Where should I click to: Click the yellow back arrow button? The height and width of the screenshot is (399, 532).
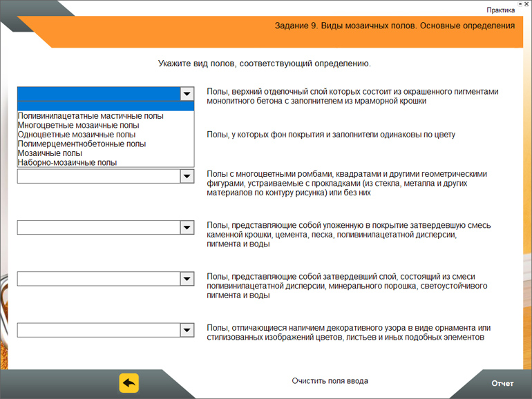pos(129,382)
